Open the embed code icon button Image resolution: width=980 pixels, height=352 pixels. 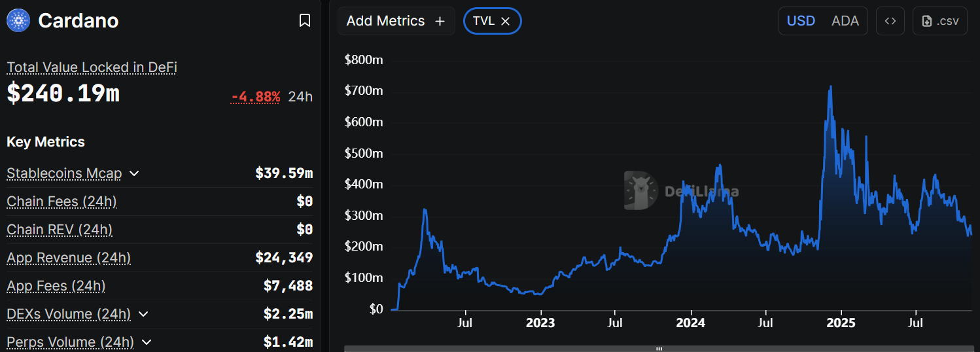click(890, 21)
